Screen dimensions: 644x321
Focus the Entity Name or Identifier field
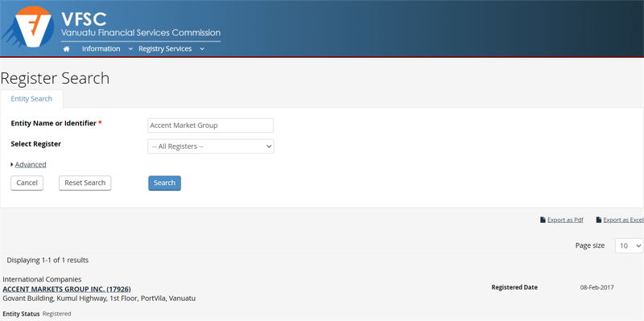(210, 126)
